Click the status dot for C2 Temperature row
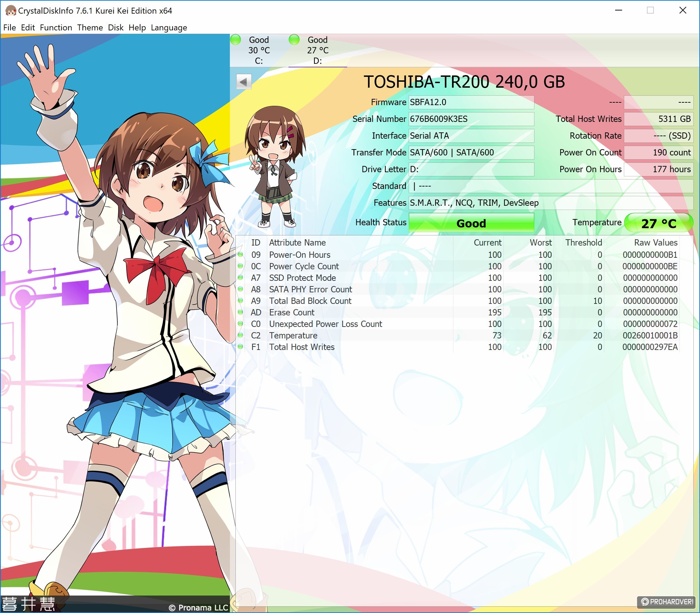The width and height of the screenshot is (700, 613). [x=240, y=335]
